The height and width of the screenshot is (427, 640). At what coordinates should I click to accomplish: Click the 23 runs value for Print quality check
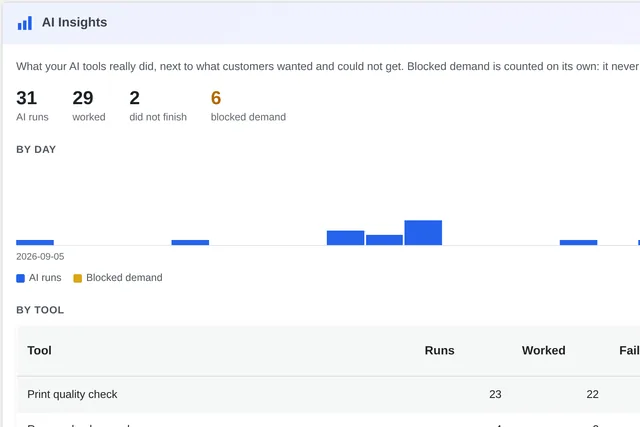click(x=495, y=394)
